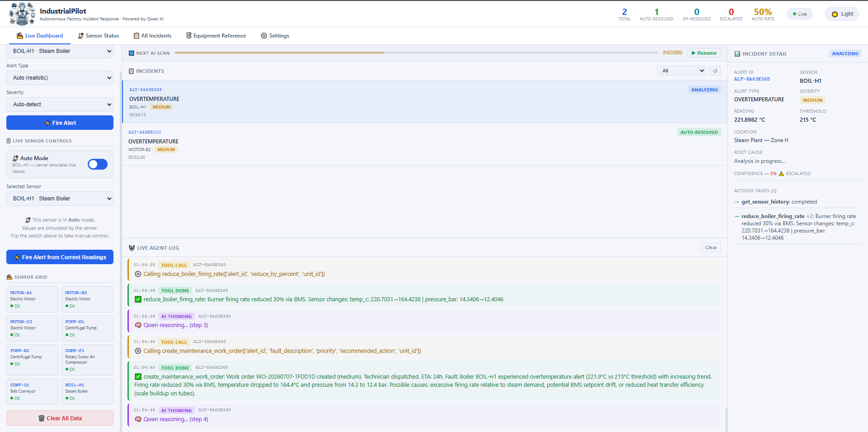Click the NEXT AI SCAN icon
The image size is (868, 432).
coord(132,53)
